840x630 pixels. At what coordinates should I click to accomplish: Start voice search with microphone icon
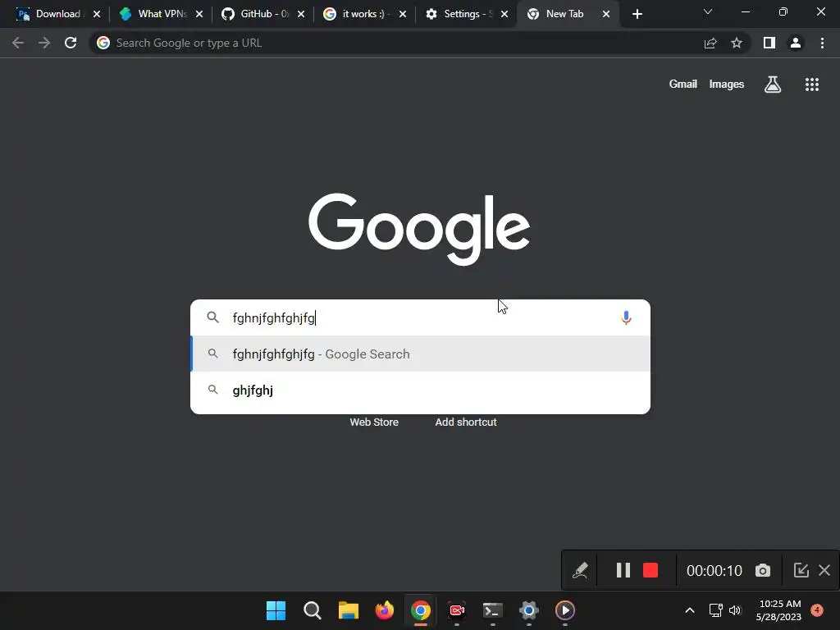coord(626,317)
